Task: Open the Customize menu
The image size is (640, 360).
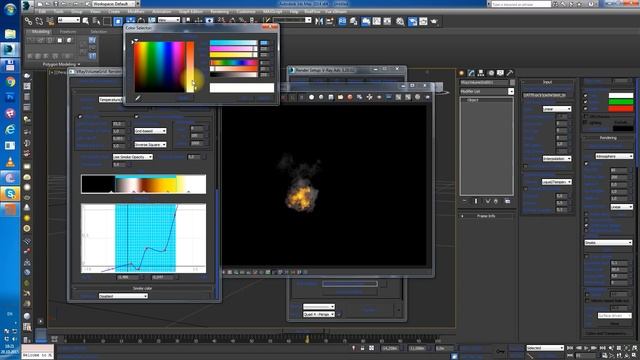Action: pos(246,12)
